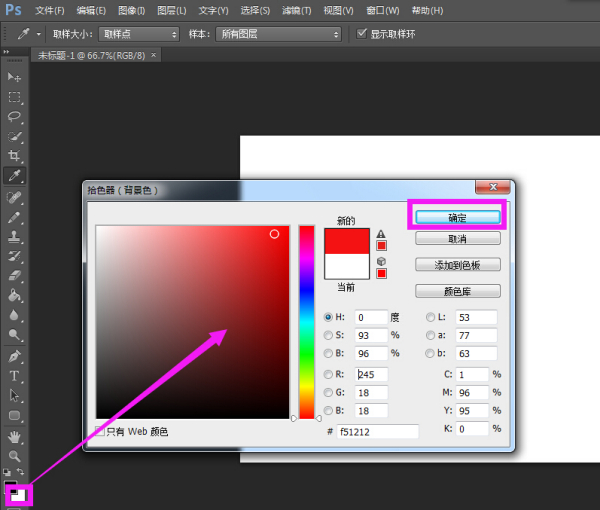The image size is (600, 510).
Task: Swap foreground and background colors
Action: (21, 472)
